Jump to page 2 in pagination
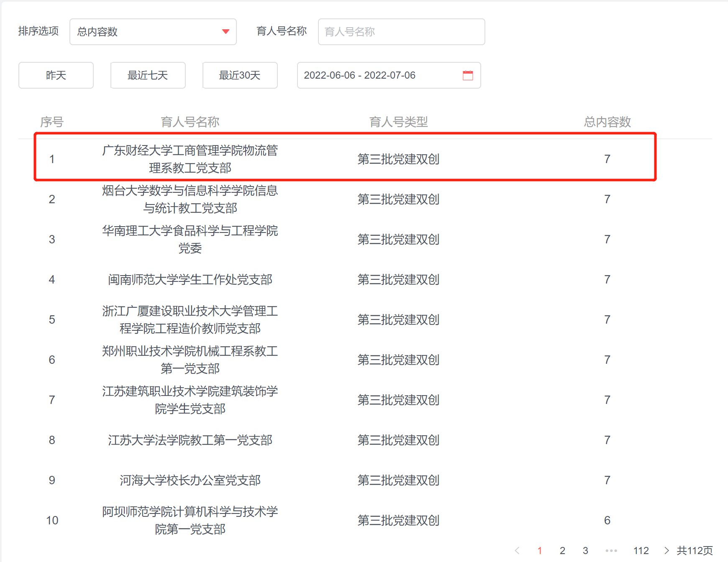The width and height of the screenshot is (728, 562). pos(562,550)
